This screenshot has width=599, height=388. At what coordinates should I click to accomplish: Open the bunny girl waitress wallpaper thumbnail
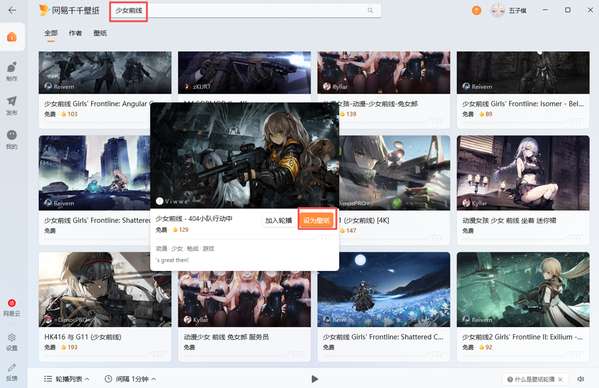[x=244, y=299]
